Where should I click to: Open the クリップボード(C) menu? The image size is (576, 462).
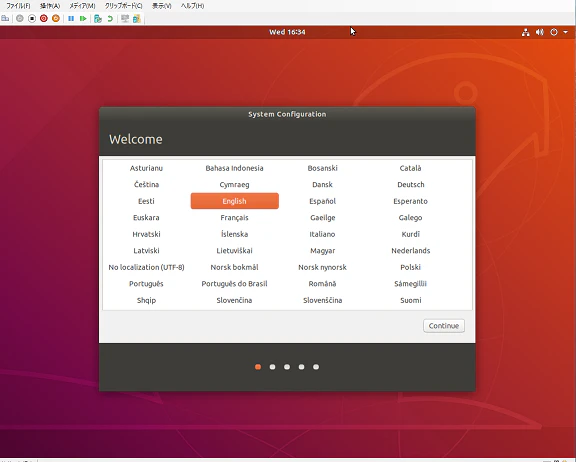pos(123,6)
